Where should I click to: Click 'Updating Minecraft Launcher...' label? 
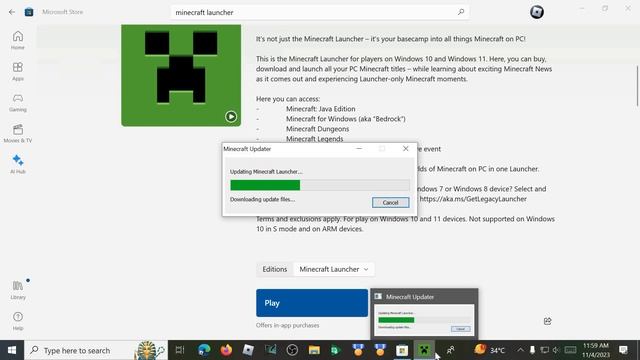point(266,172)
